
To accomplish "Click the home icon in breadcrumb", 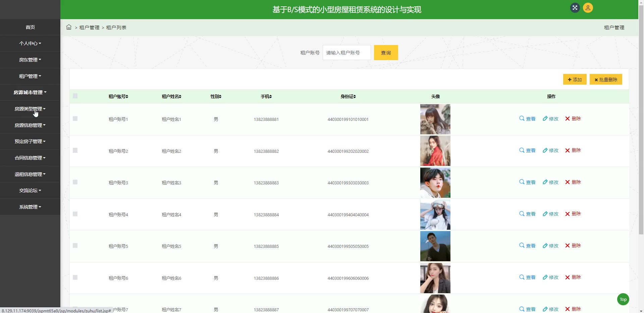I will [69, 27].
